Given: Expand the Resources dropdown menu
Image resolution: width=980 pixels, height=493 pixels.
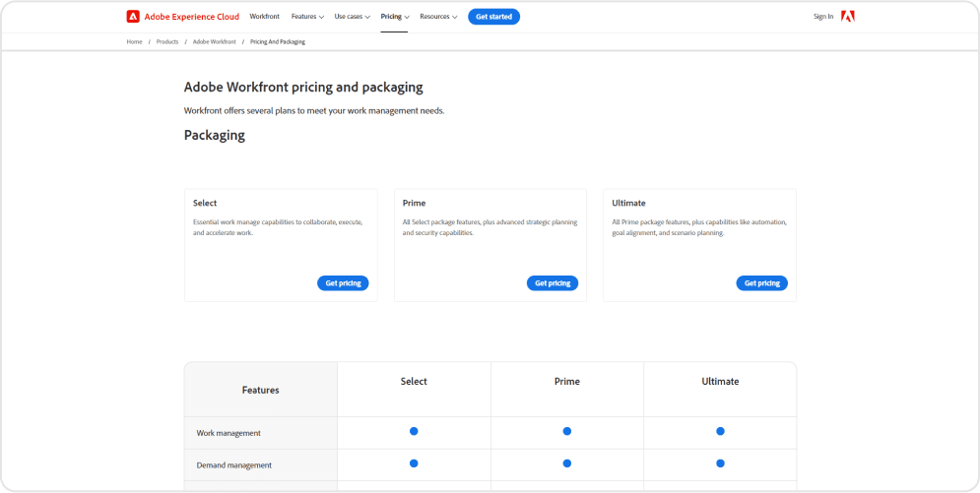Looking at the screenshot, I should pos(438,17).
